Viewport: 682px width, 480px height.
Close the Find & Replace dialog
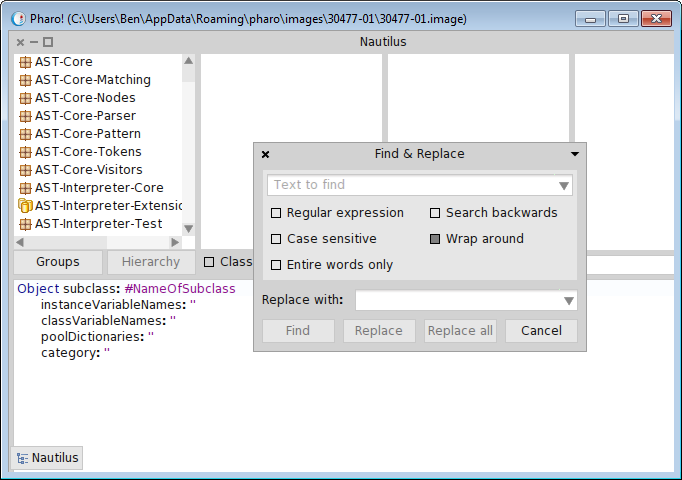pyautogui.click(x=266, y=154)
